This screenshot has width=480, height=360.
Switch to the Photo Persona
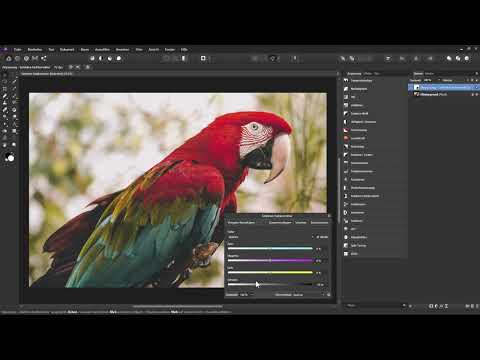[9, 58]
